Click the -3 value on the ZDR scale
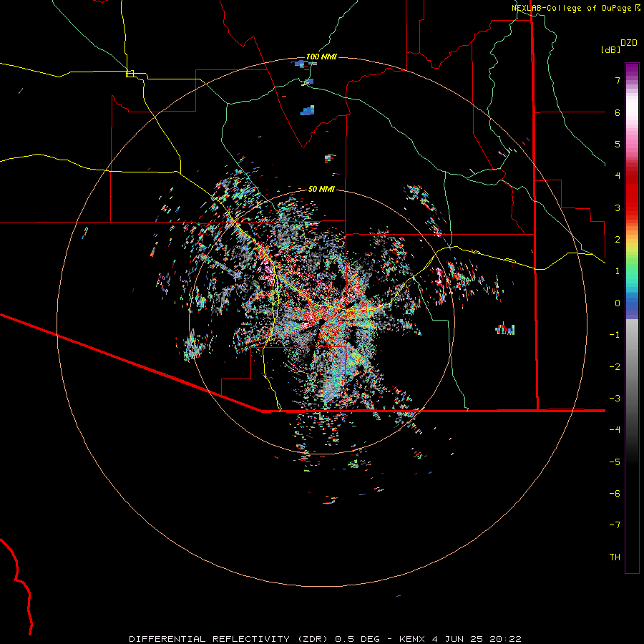 coord(615,399)
